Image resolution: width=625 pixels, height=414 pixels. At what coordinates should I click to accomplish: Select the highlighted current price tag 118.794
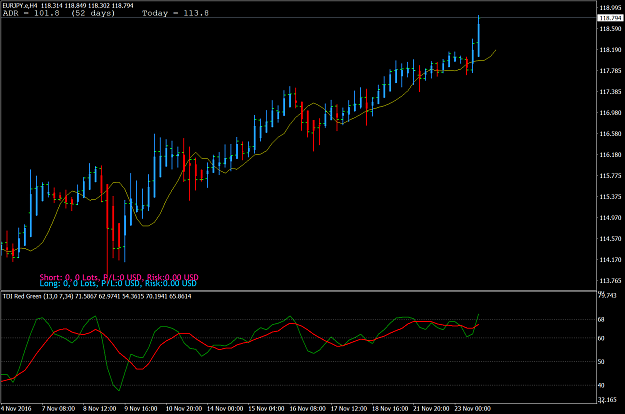coord(610,18)
